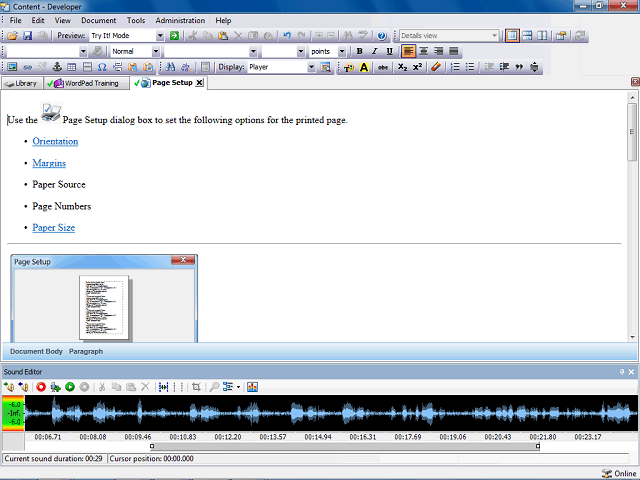Start recording in the Sound Editor
Screen dimensions: 640x480
[x=41, y=387]
